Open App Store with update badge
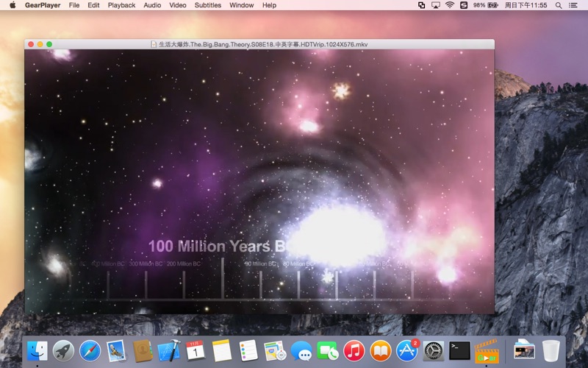Screen dimensions: 588x368 point(407,350)
